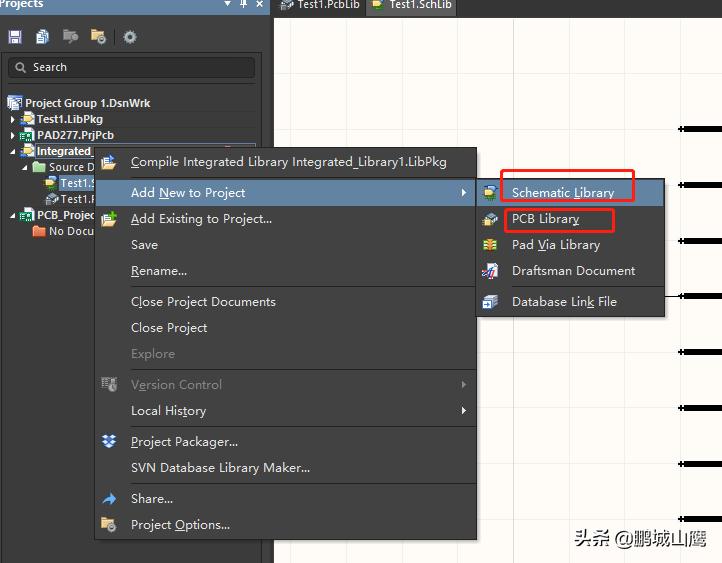Open the Local History submenu
This screenshot has height=563, width=722.
[x=168, y=411]
